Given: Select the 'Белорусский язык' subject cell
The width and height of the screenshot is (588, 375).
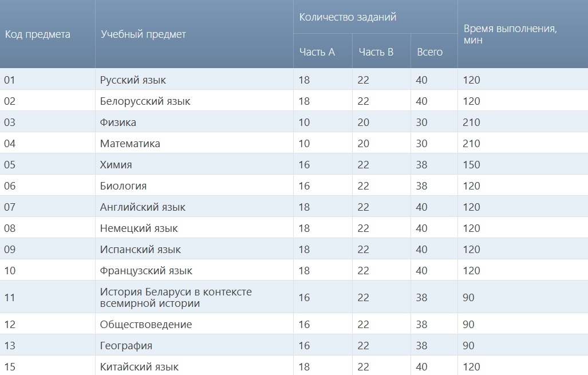Looking at the screenshot, I should [x=145, y=101].
